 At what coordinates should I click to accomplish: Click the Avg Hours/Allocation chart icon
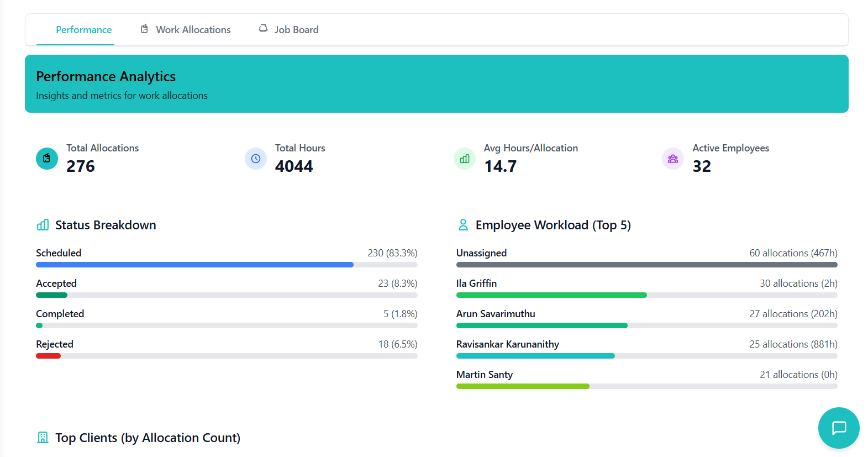(x=464, y=159)
